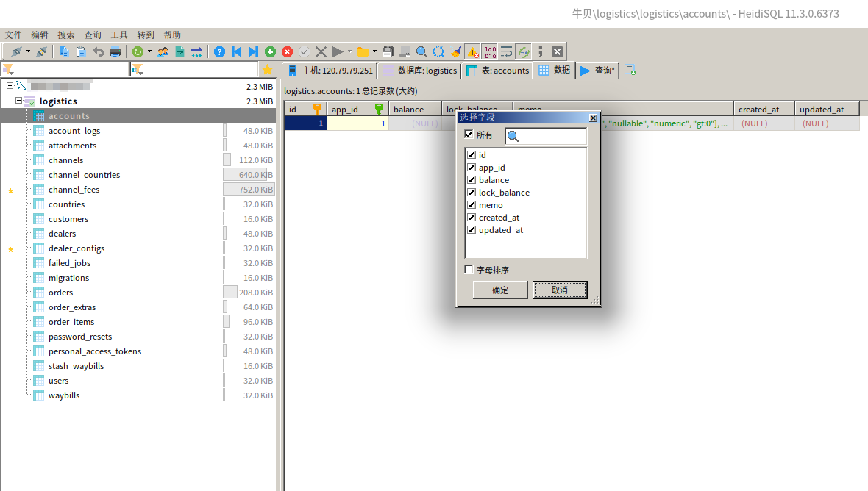
Task: Click the disconnect session icon
Action: [x=41, y=52]
